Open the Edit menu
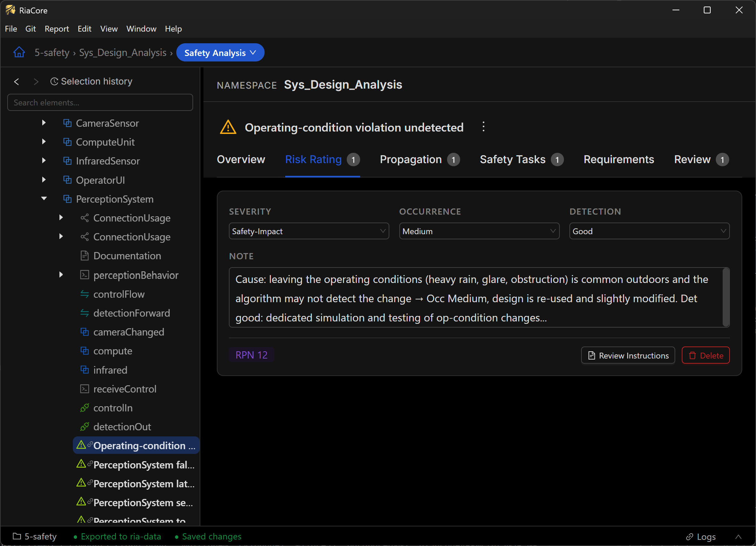This screenshot has width=756, height=546. [84, 29]
